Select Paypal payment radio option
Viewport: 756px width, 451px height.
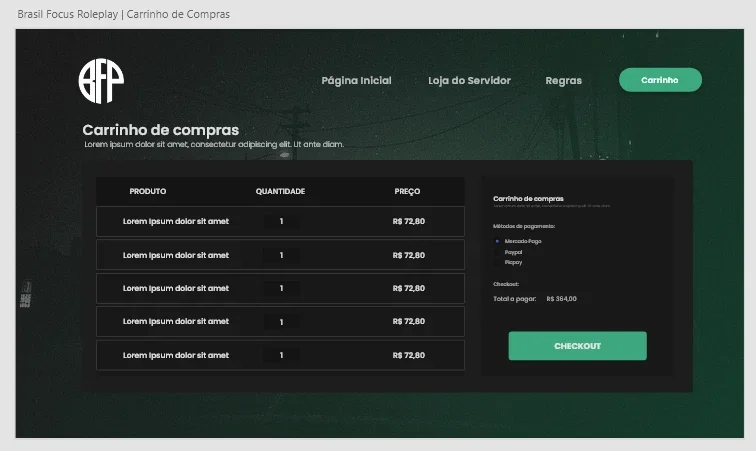click(x=498, y=252)
